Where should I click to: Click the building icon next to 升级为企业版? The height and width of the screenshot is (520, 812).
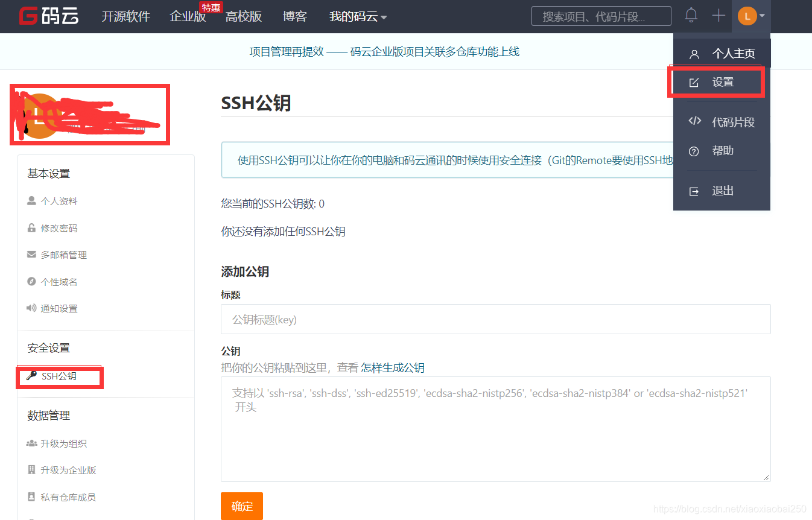[x=31, y=470]
